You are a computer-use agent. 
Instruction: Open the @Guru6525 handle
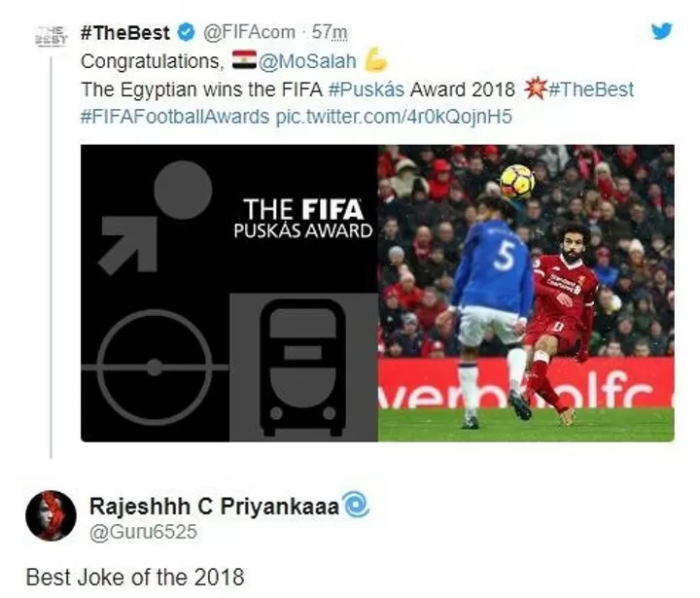143,532
